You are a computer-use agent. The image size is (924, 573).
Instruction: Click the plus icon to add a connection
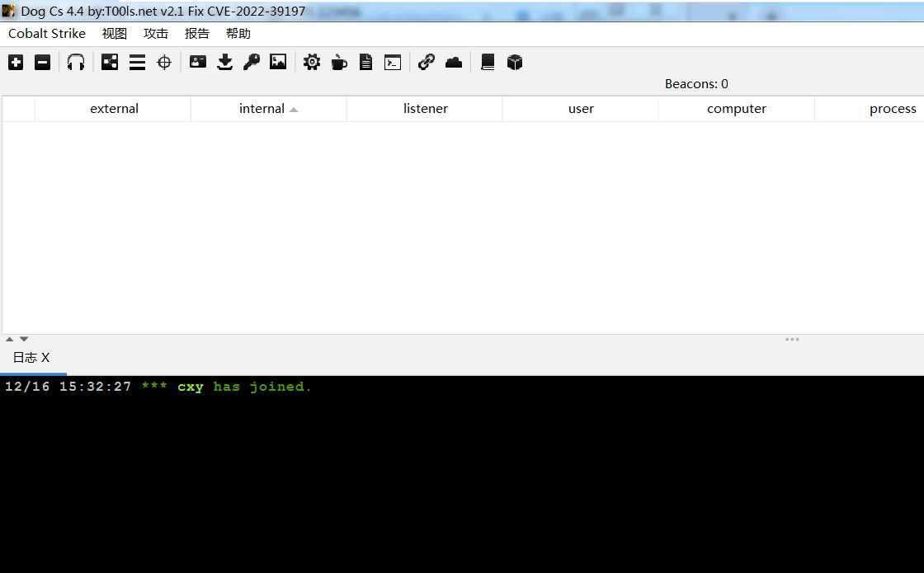point(16,63)
